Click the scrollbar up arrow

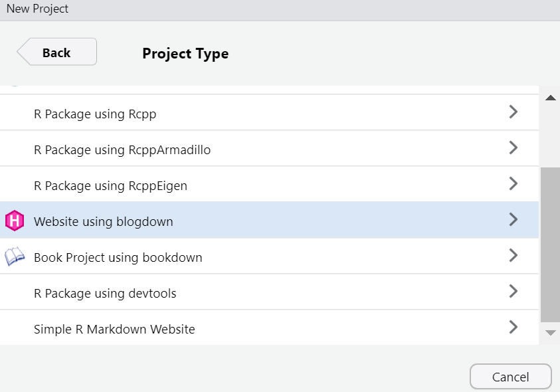[x=550, y=98]
